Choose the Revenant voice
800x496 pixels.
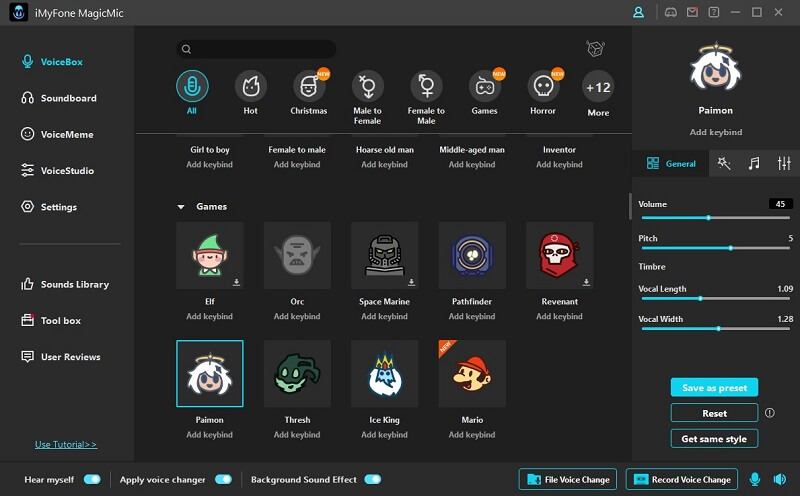tap(560, 255)
